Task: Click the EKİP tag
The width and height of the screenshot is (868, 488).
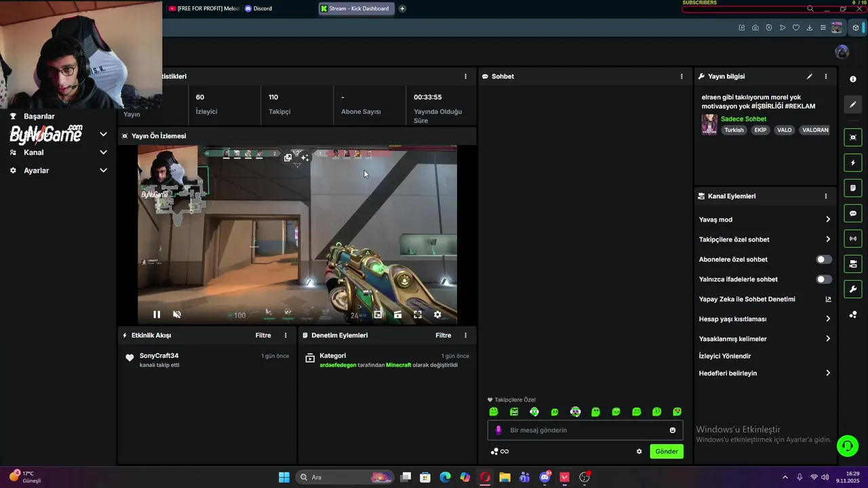Action: point(761,130)
